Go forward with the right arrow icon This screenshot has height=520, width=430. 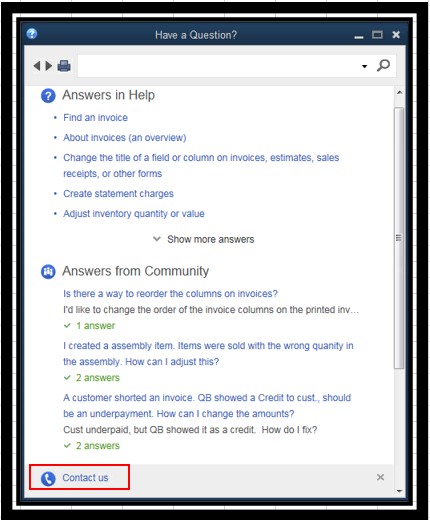(x=49, y=66)
